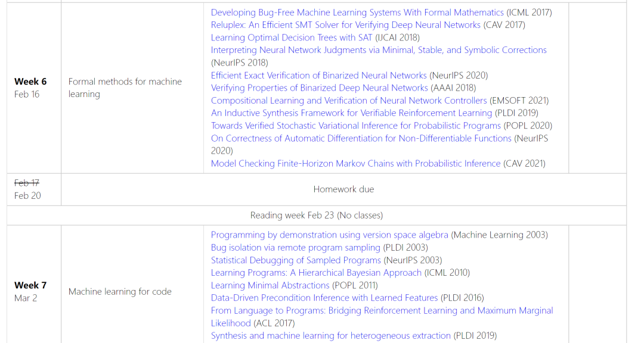Open Interpreting Neural Network Judgments paper link
Image resolution: width=644 pixels, height=343 pixels.
click(379, 50)
